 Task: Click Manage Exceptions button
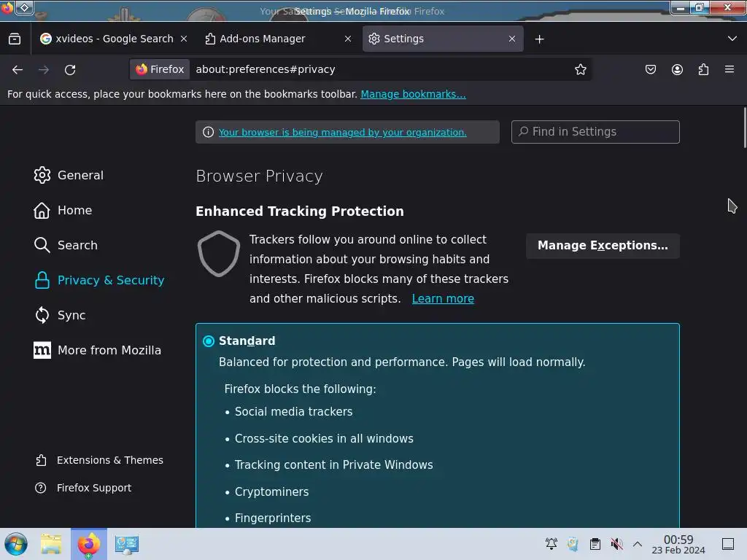[x=603, y=246]
